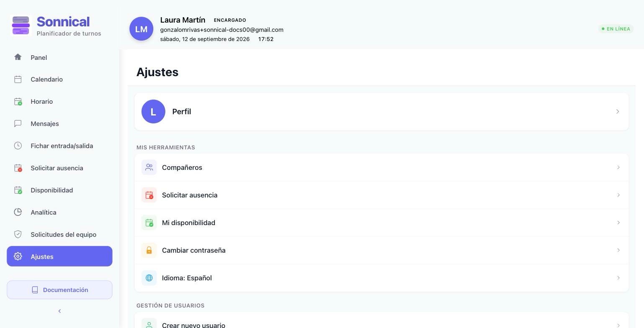Click the EN LÍNEA status badge
644x328 pixels.
pyautogui.click(x=616, y=29)
